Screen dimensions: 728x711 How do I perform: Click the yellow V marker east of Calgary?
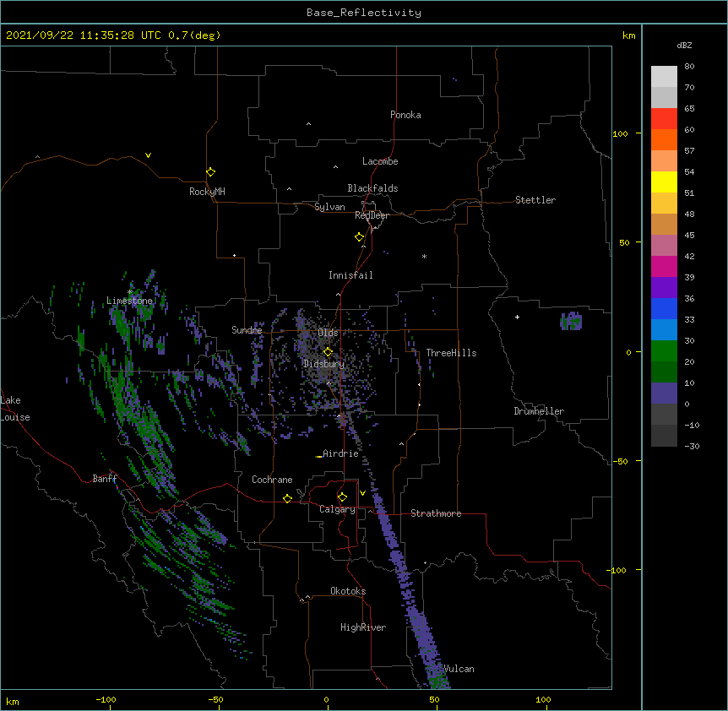pyautogui.click(x=362, y=493)
